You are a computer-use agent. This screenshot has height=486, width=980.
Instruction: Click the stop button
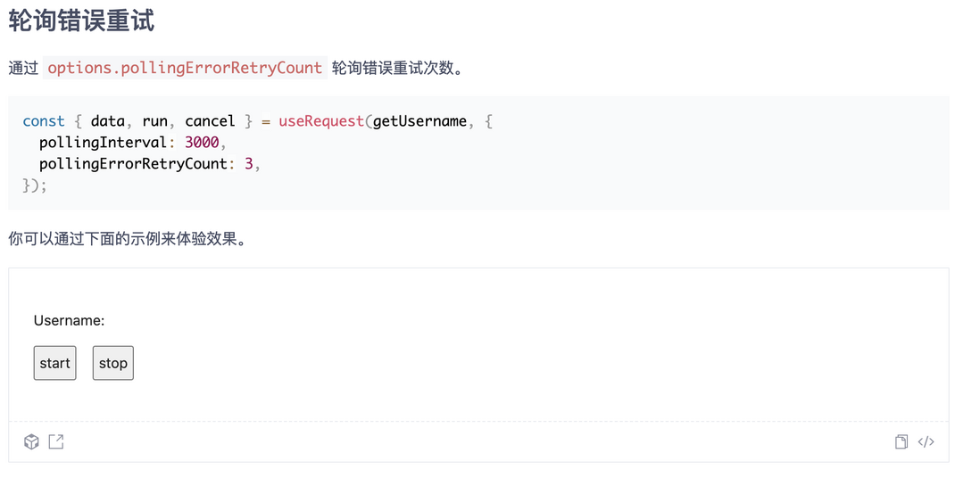point(113,363)
